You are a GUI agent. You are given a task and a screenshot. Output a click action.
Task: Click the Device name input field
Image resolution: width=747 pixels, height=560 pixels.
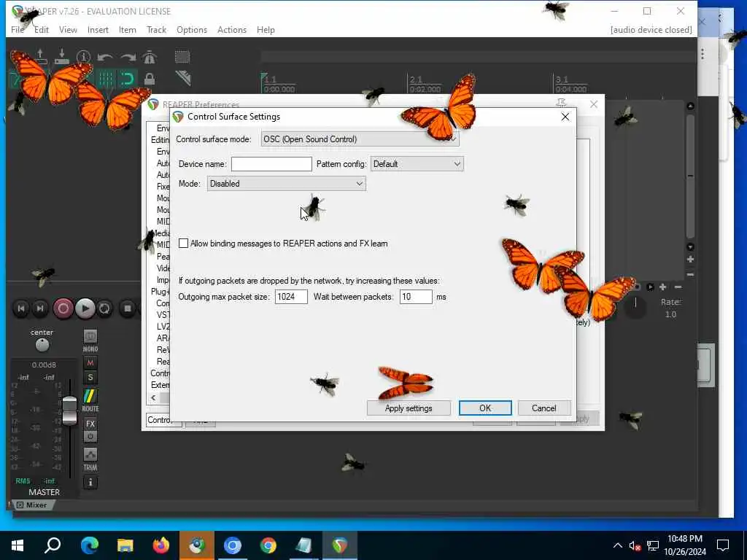(x=271, y=164)
